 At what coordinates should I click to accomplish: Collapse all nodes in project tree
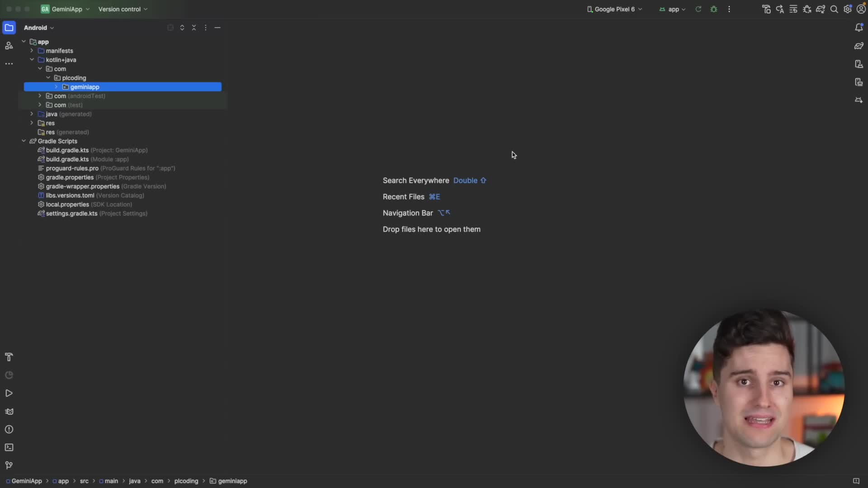(194, 28)
